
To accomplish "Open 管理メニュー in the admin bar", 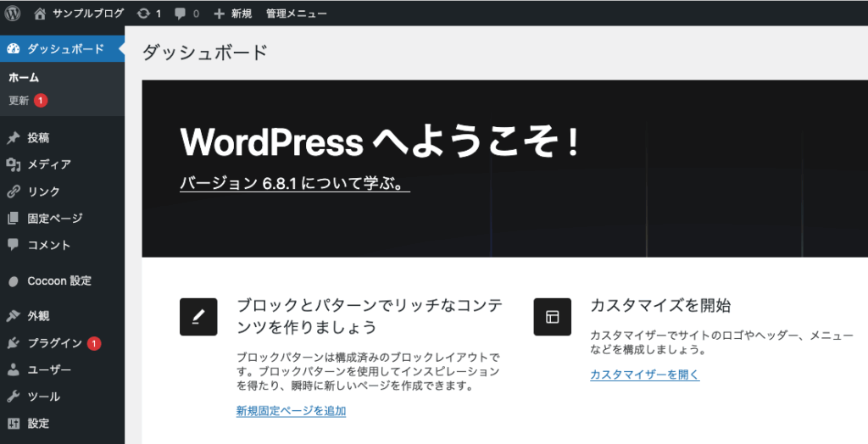I will pyautogui.click(x=296, y=14).
